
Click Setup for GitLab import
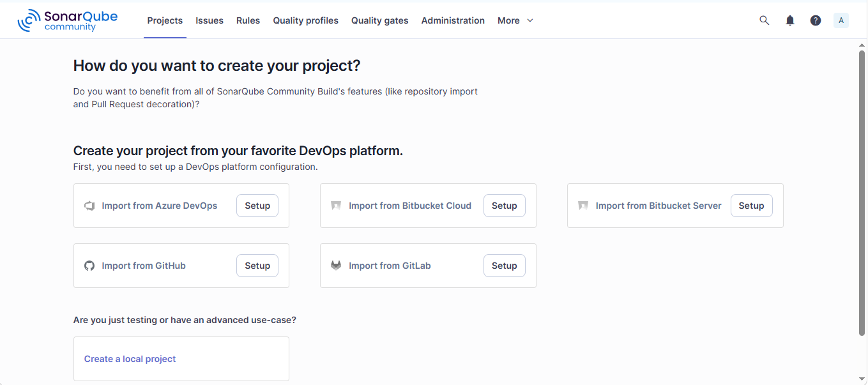click(x=505, y=266)
